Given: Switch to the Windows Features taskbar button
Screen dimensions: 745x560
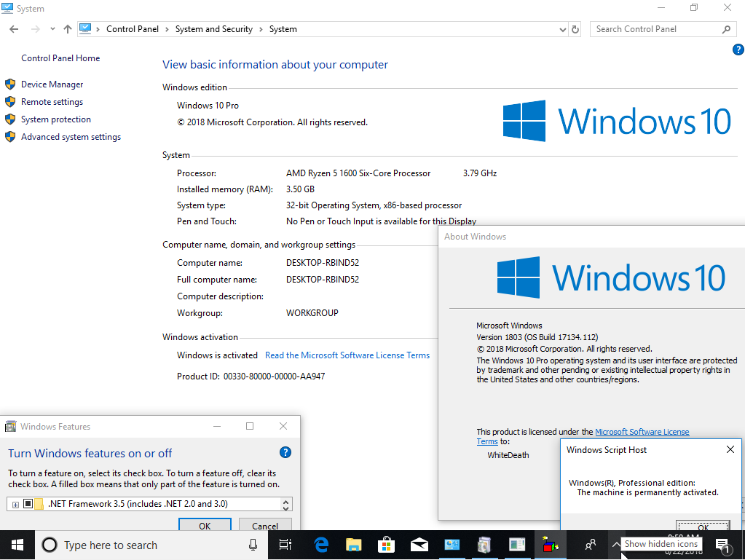Looking at the screenshot, I should [x=484, y=545].
